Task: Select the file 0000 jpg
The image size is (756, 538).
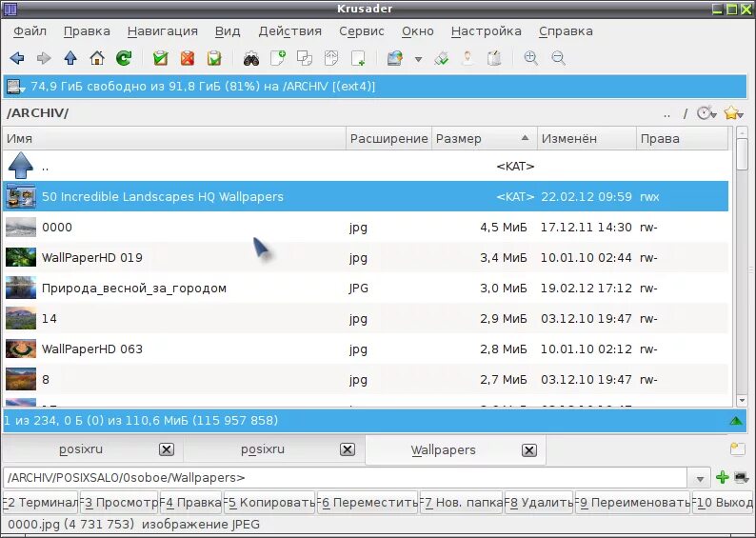Action: tap(366, 227)
